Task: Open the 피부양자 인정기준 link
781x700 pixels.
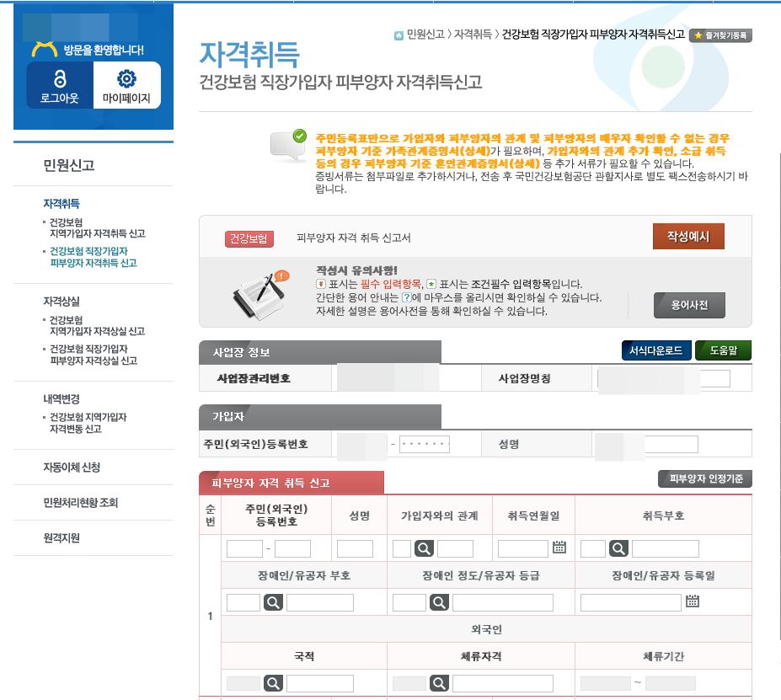Action: 704,478
